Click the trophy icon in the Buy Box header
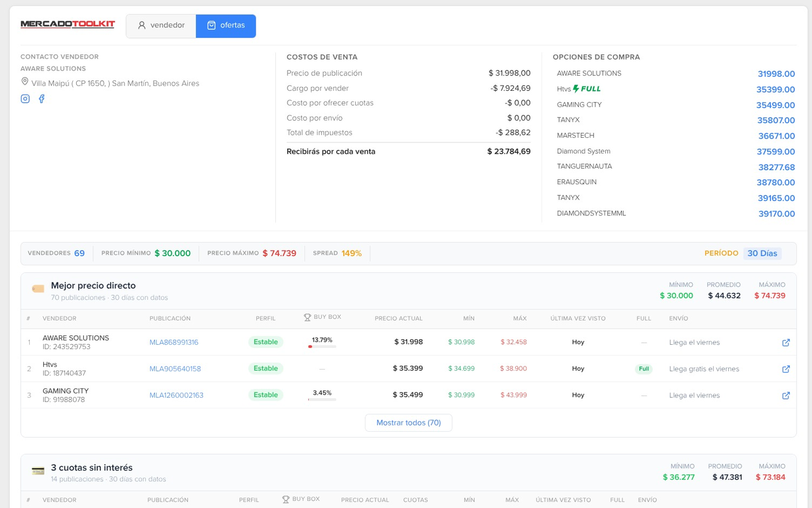812x508 pixels. (307, 317)
